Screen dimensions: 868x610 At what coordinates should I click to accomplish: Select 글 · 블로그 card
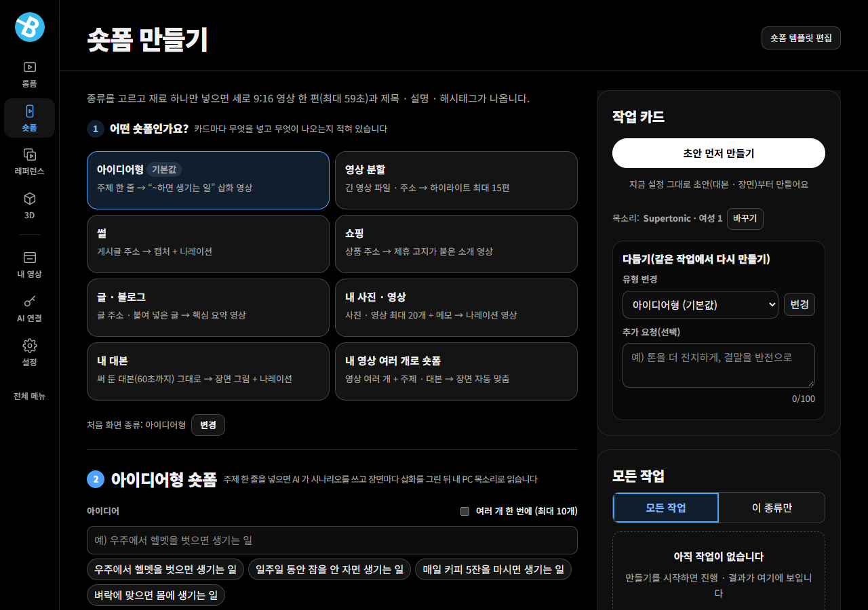208,308
